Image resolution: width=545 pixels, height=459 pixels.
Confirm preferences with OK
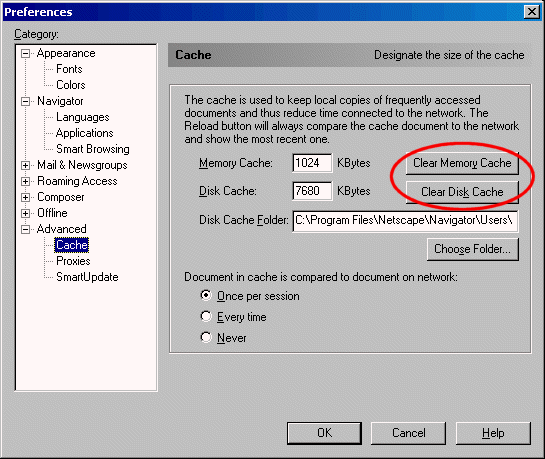pos(324,433)
